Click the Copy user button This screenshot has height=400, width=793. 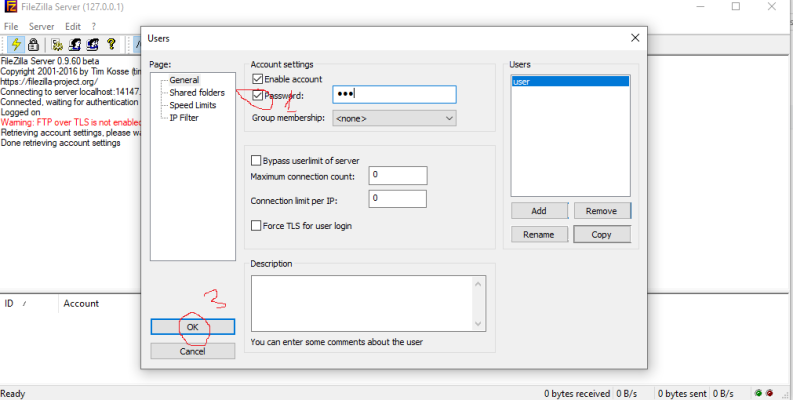tap(602, 235)
